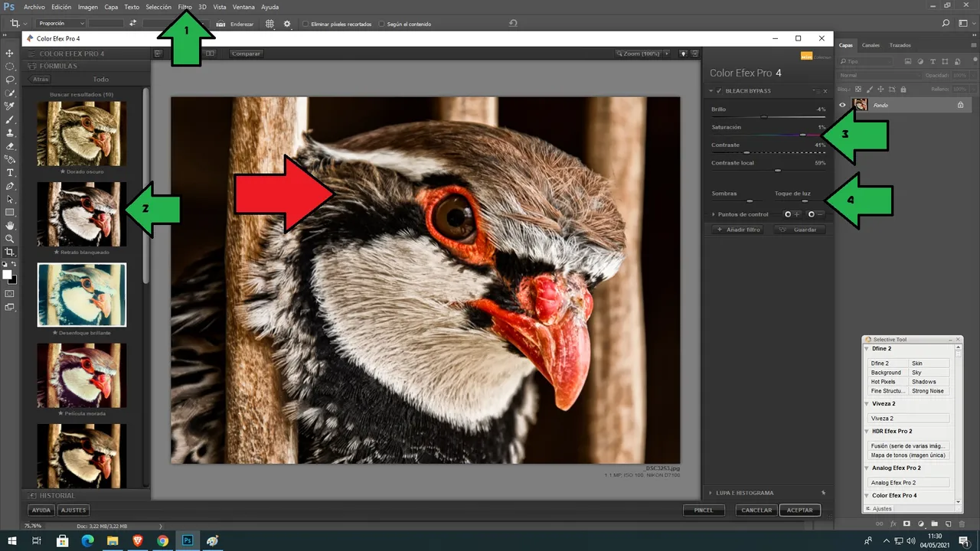This screenshot has height=551, width=980.
Task: Enable Eliminar píxeles recortados checkbox
Action: coord(305,24)
